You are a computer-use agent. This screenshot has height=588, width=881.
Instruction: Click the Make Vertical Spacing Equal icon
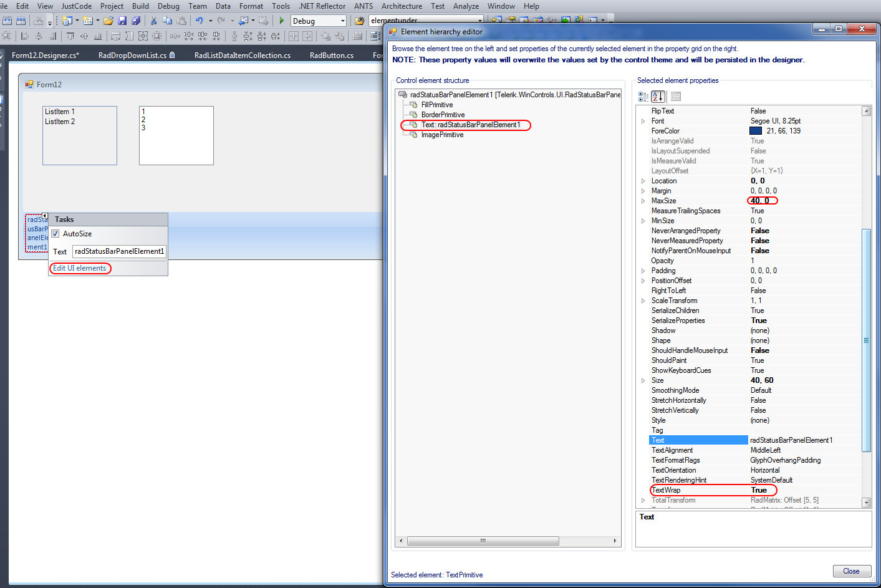(234, 36)
